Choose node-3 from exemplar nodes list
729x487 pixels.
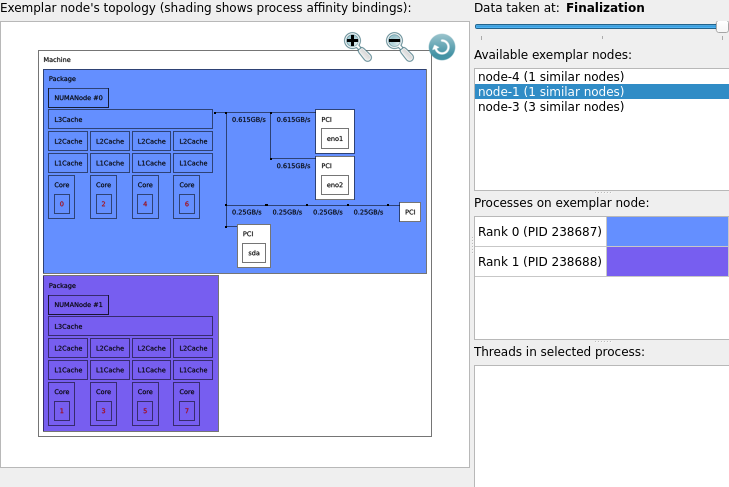click(551, 107)
